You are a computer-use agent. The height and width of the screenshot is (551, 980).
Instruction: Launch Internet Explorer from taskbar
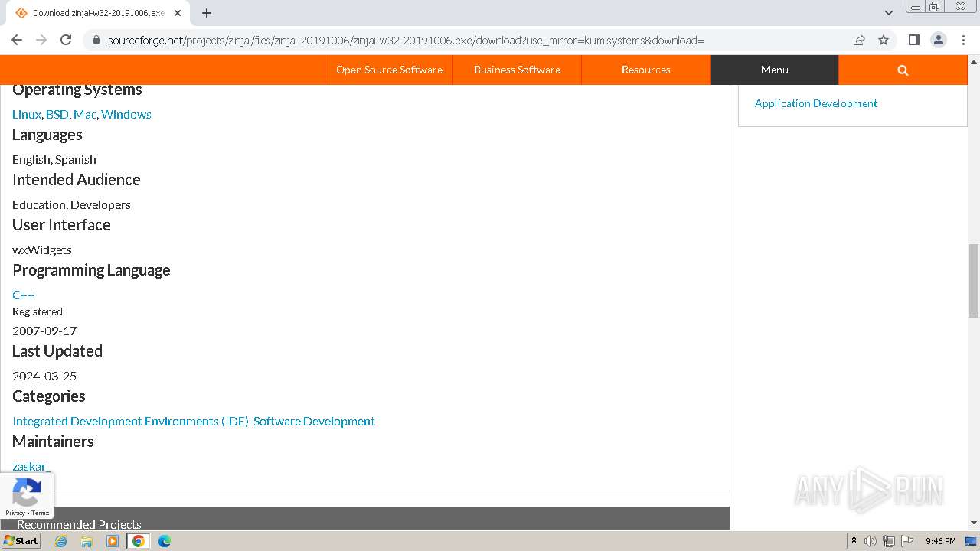click(60, 541)
